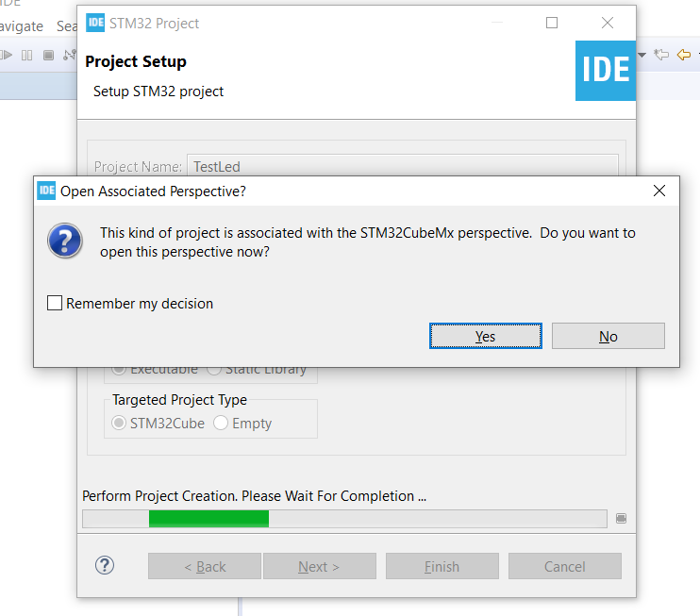Select the STM32Cube project type radio
The height and width of the screenshot is (616, 700).
tap(119, 423)
